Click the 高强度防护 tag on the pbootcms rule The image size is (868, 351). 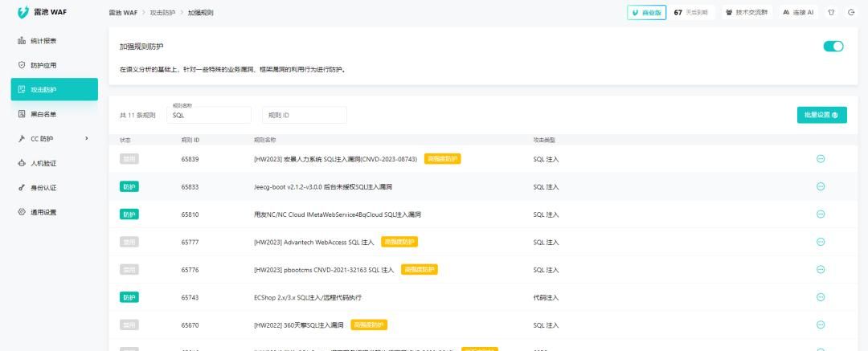pos(420,270)
